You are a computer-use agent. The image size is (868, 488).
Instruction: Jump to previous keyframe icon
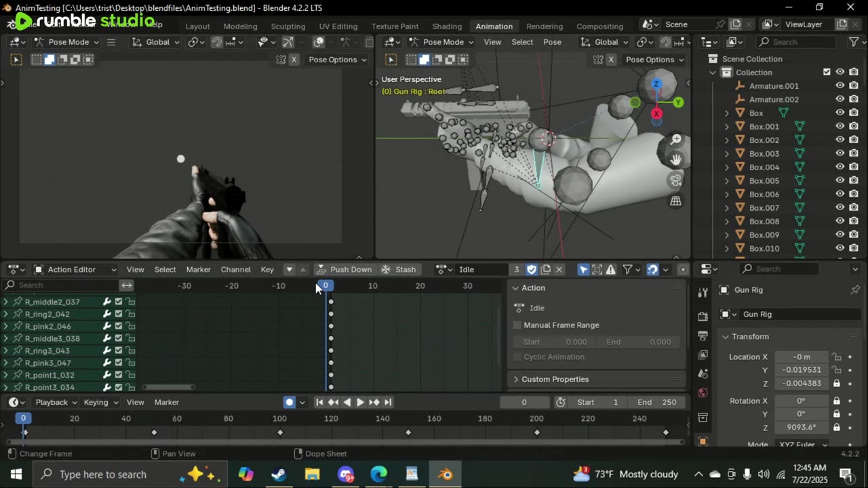[333, 402]
